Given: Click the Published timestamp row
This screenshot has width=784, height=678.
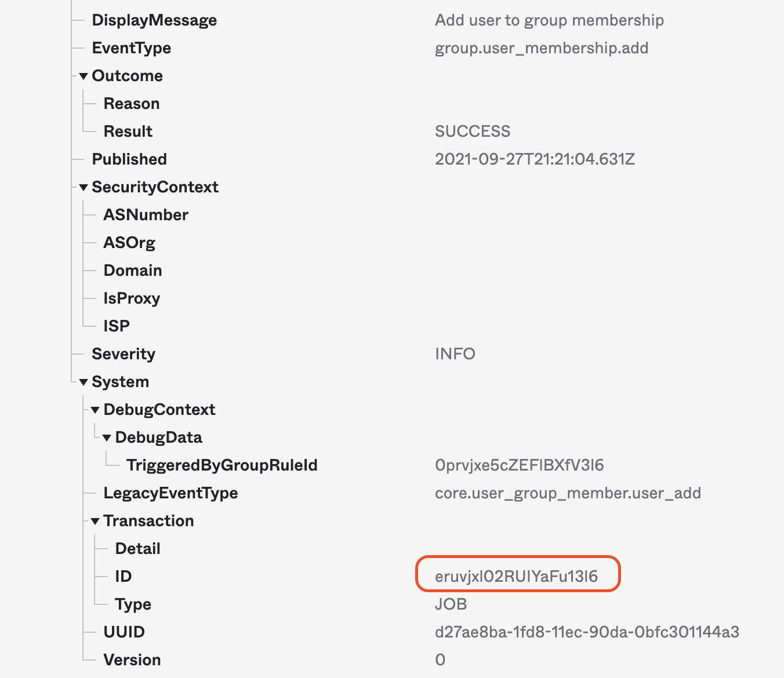Looking at the screenshot, I should tap(129, 159).
